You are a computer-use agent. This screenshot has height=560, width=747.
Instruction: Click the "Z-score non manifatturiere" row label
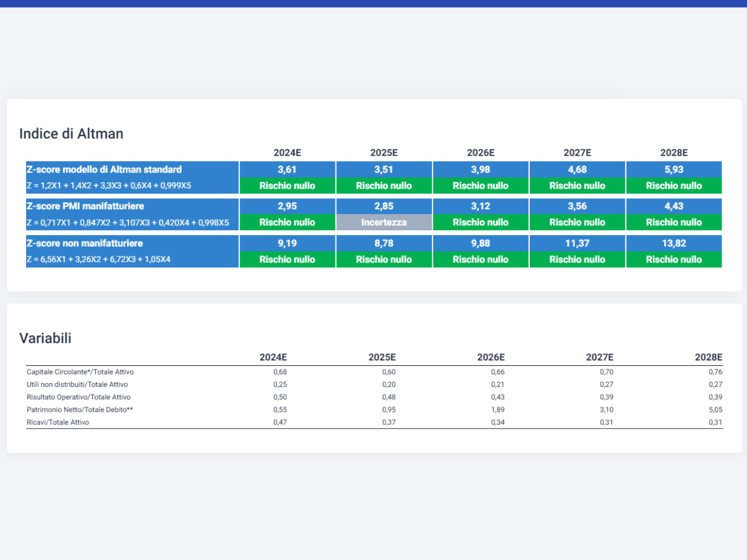coord(85,243)
